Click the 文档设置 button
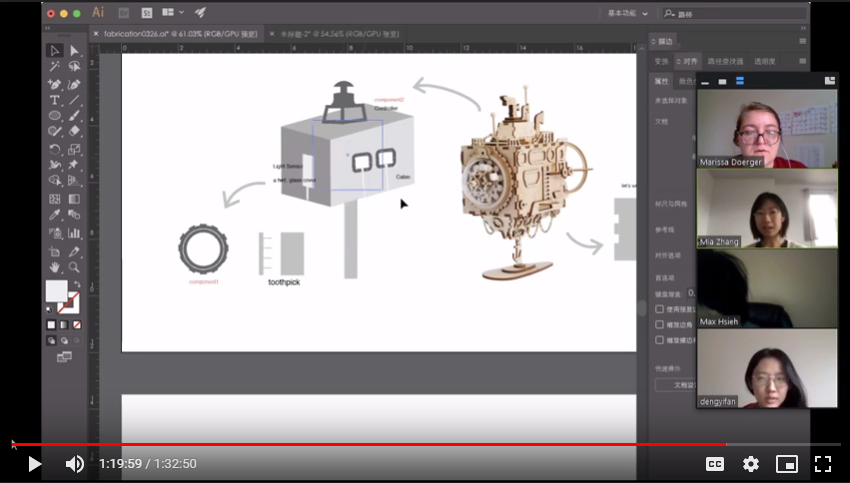This screenshot has height=483, width=850. point(676,385)
